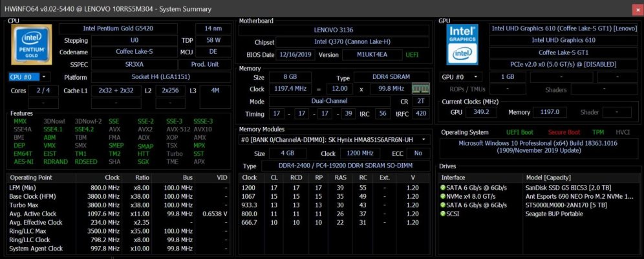The width and height of the screenshot is (644, 259).
Task: Click the L3 cache 4M field
Action: (x=215, y=97)
